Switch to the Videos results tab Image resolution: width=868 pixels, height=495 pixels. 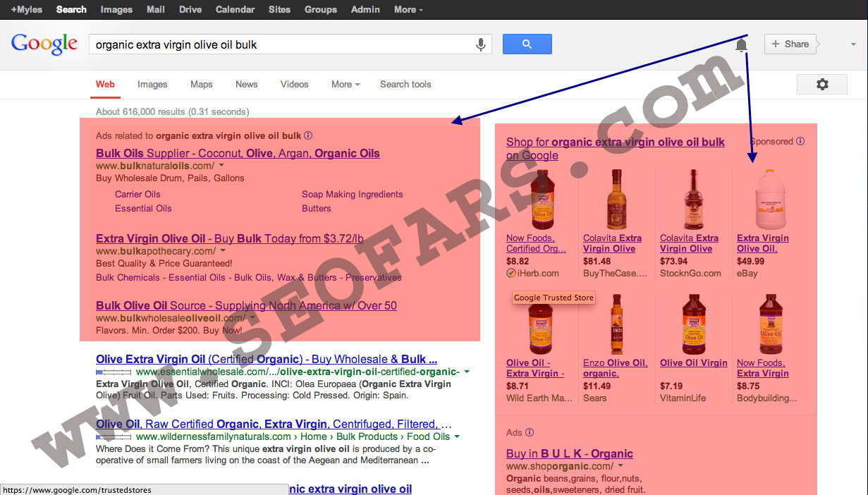coord(294,84)
